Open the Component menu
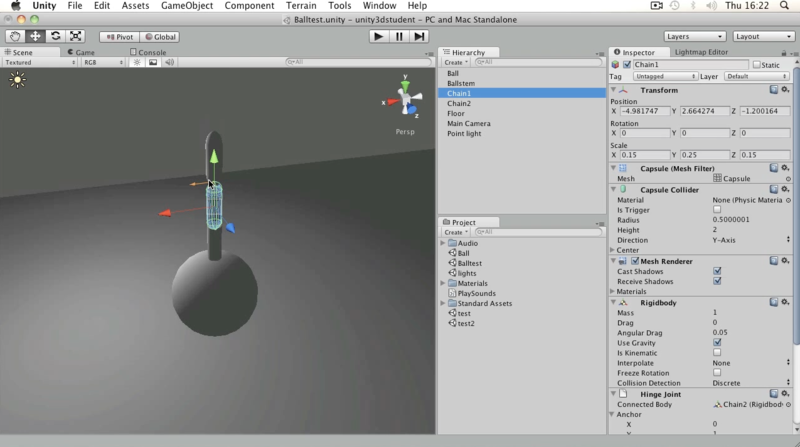The width and height of the screenshot is (800, 447). click(x=249, y=6)
